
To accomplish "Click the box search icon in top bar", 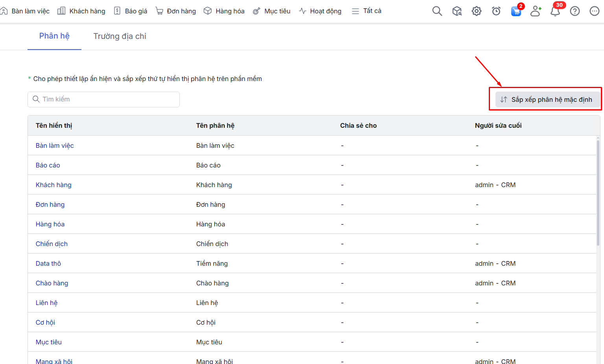I will click(457, 11).
